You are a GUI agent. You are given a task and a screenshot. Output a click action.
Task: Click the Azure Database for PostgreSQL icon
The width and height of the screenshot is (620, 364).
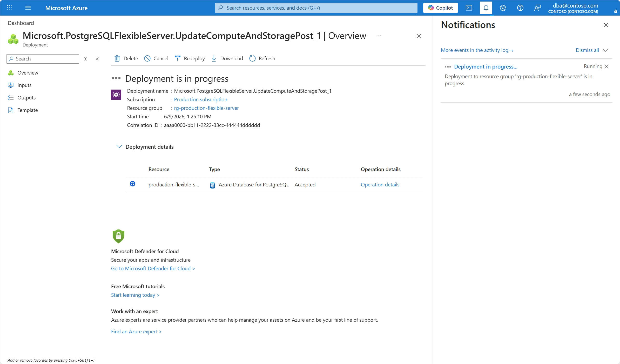click(212, 185)
